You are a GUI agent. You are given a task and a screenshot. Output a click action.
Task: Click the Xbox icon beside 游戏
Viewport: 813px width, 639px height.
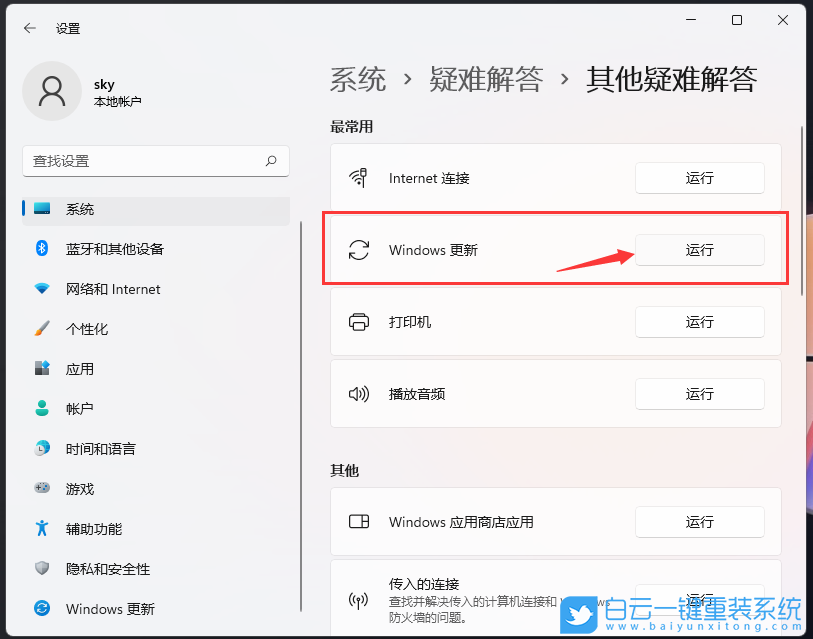42,489
